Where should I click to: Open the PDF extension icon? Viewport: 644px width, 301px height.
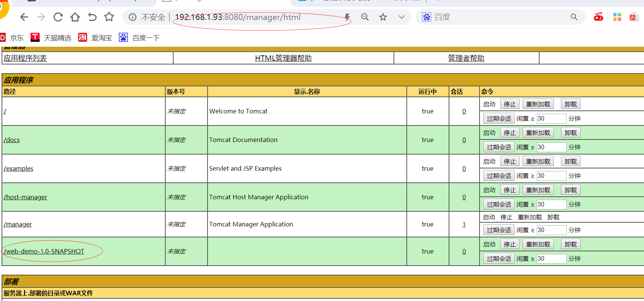634,17
